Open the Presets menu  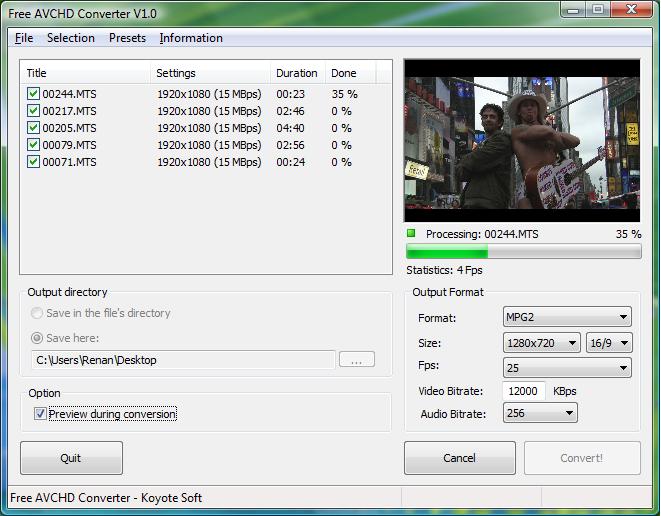pos(127,38)
